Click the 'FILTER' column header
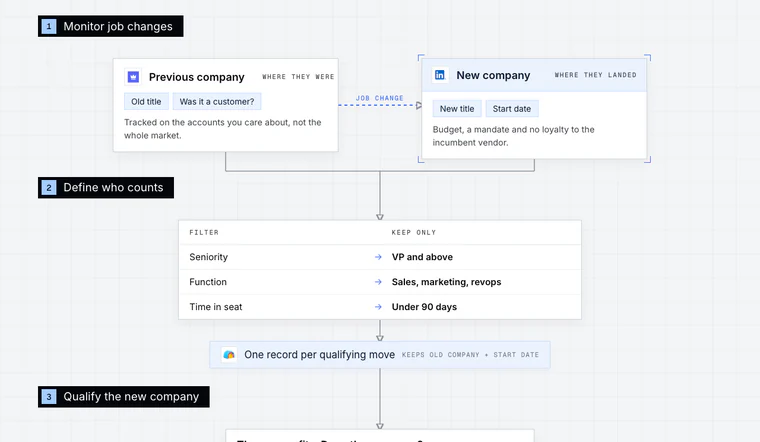 204,233
